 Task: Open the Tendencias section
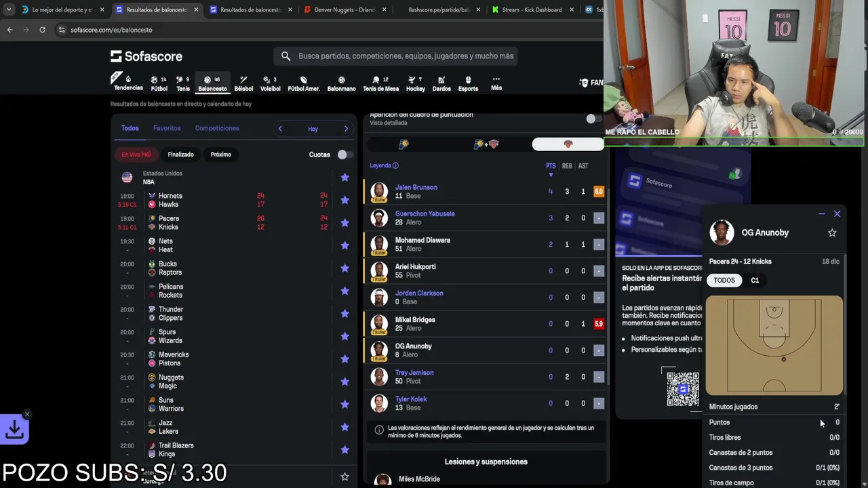tap(128, 83)
